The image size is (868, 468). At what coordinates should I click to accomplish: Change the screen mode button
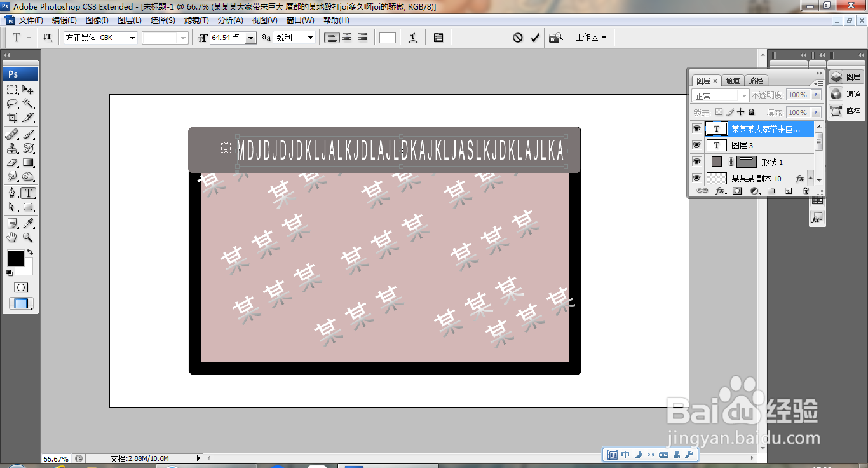pos(20,304)
